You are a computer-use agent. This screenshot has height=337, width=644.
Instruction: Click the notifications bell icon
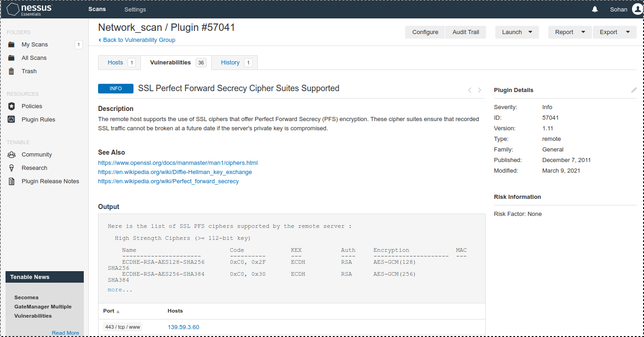point(595,9)
